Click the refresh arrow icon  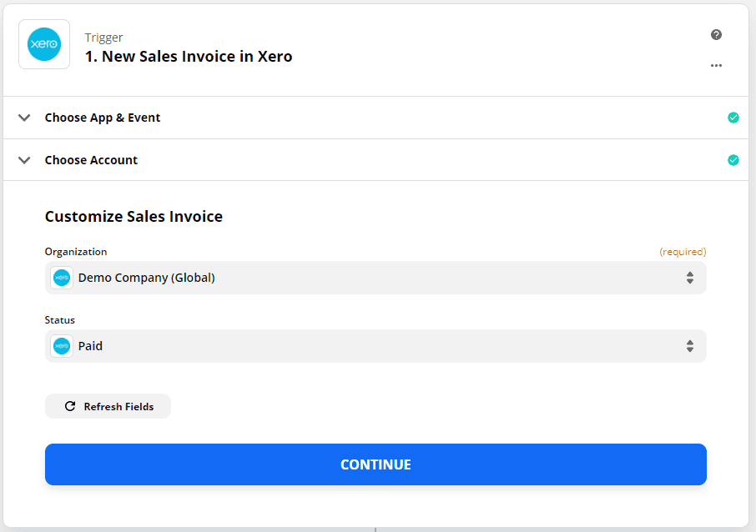click(x=70, y=406)
